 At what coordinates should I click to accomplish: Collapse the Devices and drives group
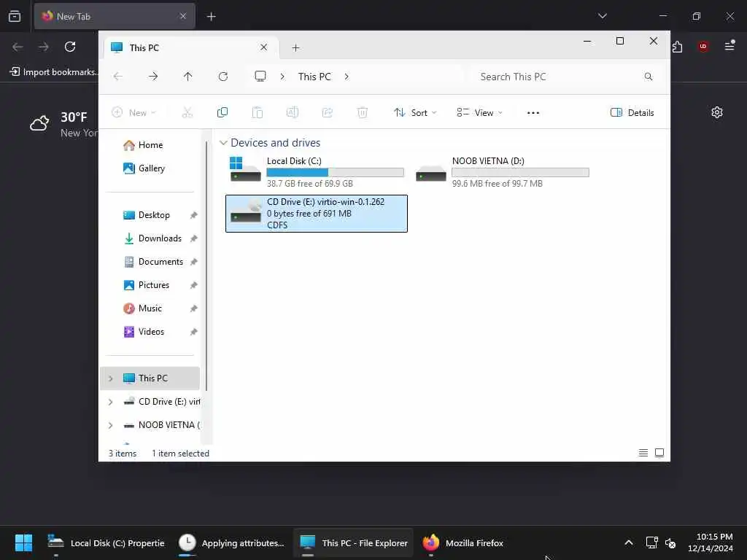click(x=223, y=143)
